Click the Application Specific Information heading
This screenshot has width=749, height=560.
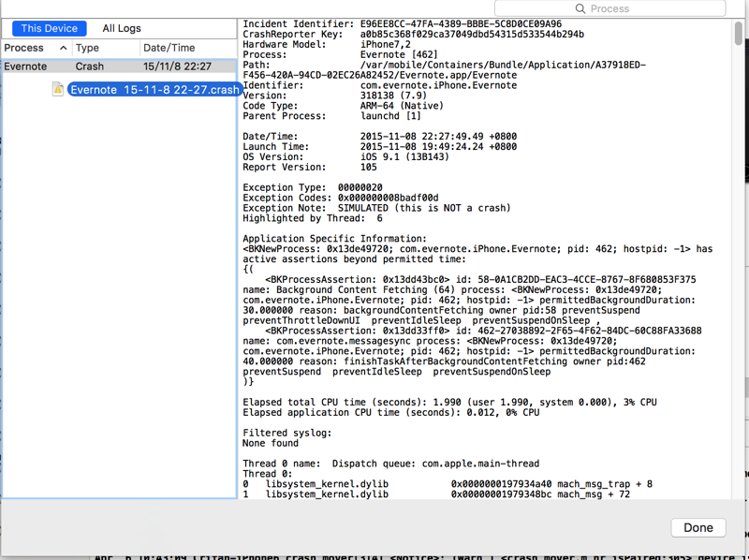334,239
